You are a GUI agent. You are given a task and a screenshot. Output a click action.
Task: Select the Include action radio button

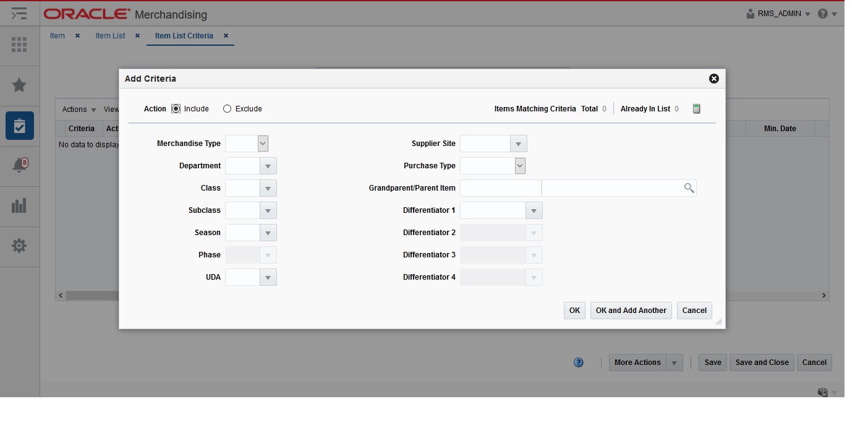tap(175, 108)
